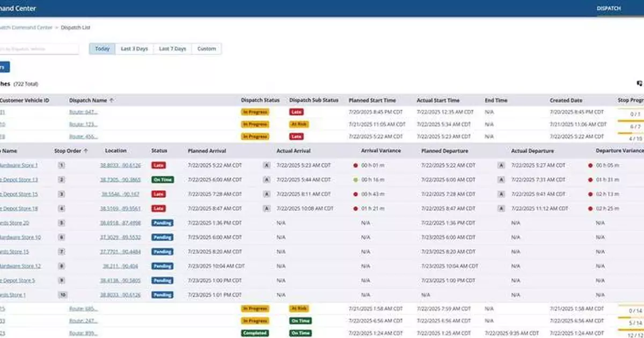Click the Created Date column header
Screen dimensions: 644x338
tap(566, 100)
